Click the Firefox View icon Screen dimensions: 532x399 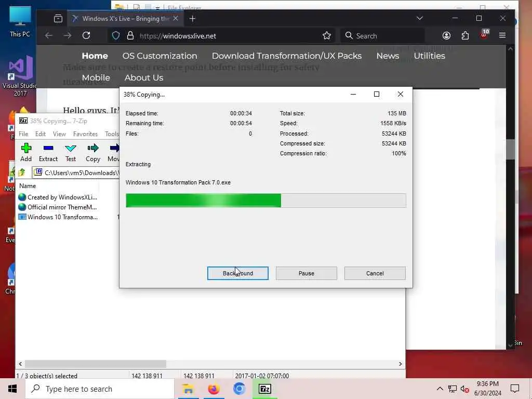coord(58,19)
